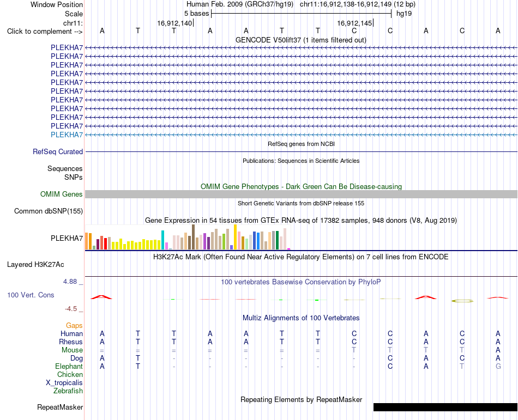Click the G base in Elephant row
The width and height of the screenshot is (518, 420).
click(498, 366)
